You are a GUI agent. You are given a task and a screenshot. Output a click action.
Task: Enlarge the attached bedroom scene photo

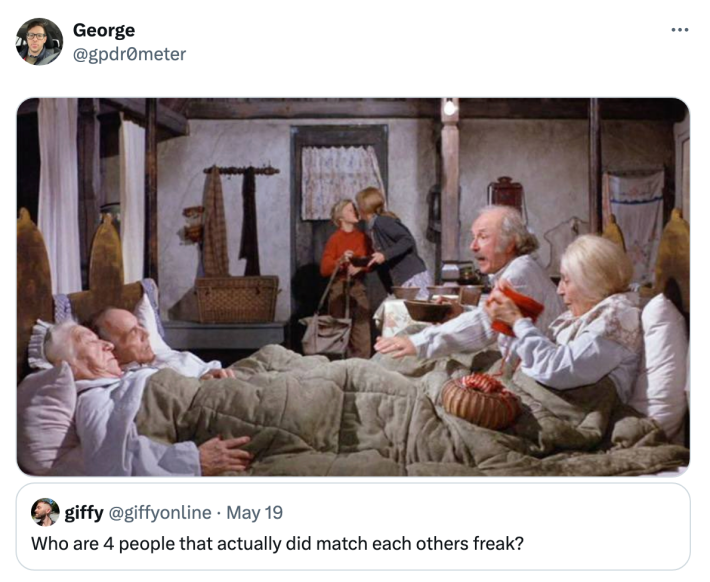pos(353,287)
